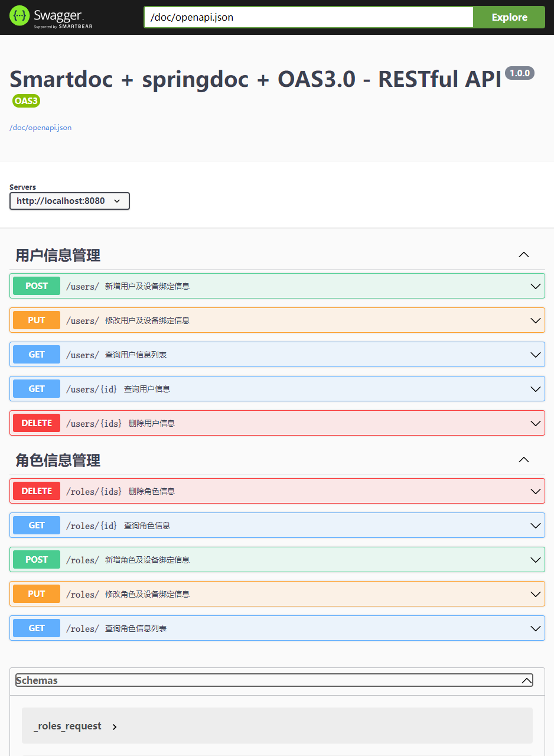Open the Servers dropdown http://localhost:8080
This screenshot has height=756, width=554.
[x=70, y=201]
